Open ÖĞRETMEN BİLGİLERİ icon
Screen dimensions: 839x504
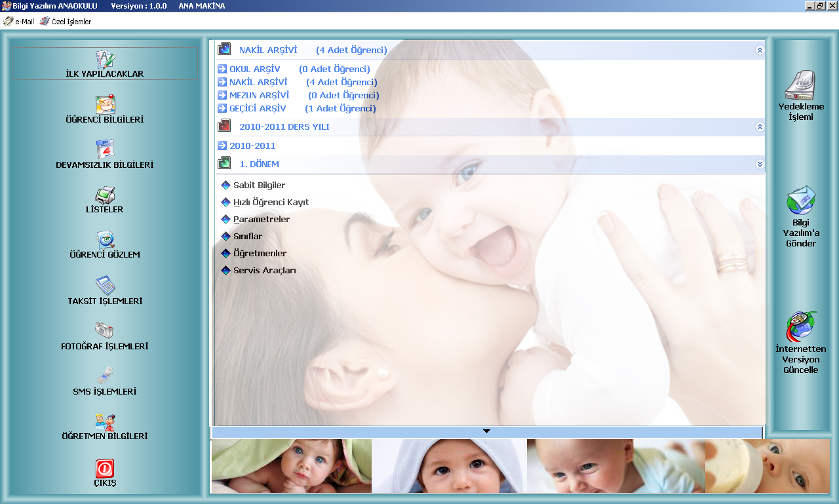click(x=105, y=421)
